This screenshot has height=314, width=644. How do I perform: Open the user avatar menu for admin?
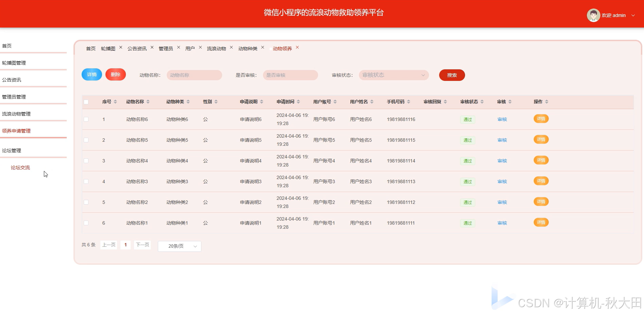593,15
